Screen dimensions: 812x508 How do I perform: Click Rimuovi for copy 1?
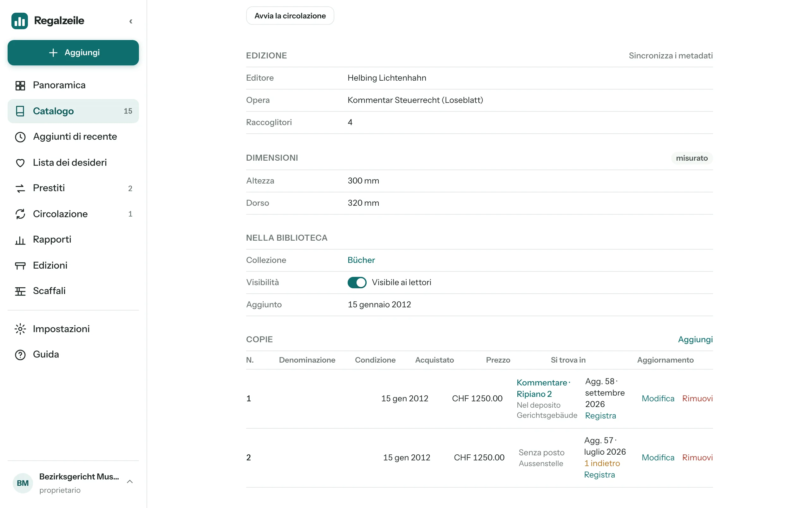(x=697, y=399)
